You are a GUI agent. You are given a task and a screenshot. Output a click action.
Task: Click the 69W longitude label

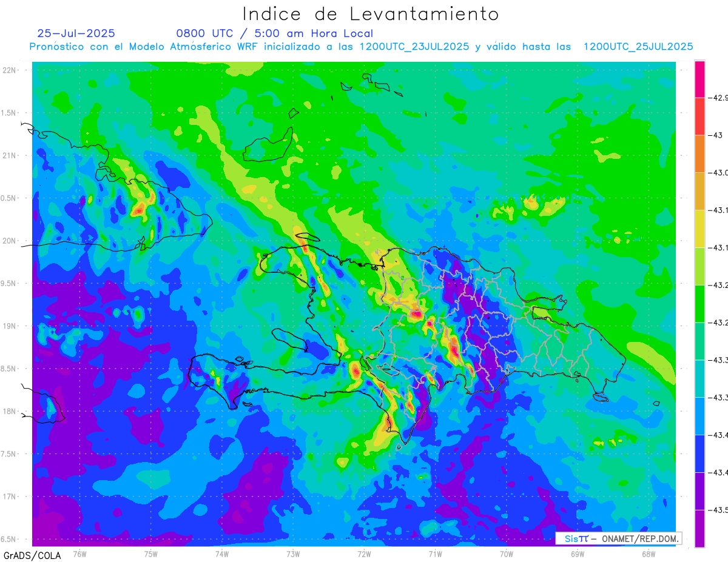coord(578,554)
